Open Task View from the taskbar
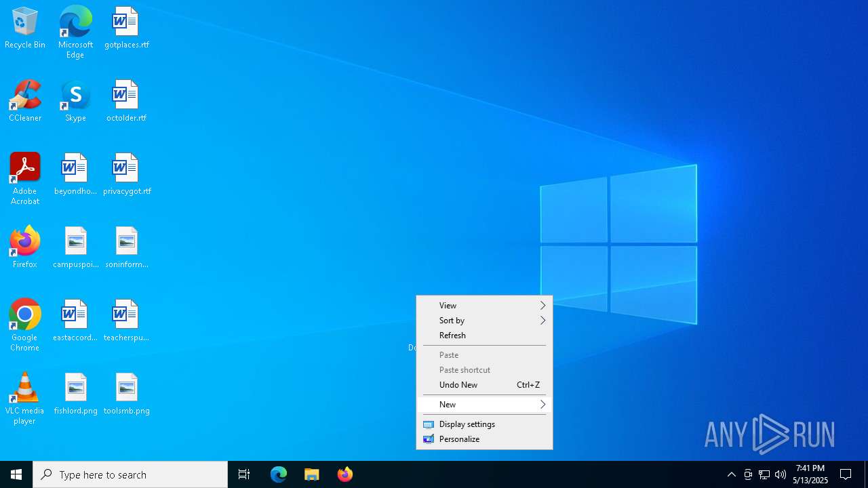Screen dimensions: 868x488 244,474
